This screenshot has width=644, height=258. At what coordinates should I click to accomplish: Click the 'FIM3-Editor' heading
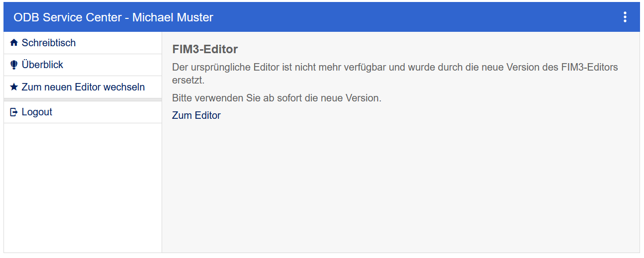pyautogui.click(x=205, y=49)
